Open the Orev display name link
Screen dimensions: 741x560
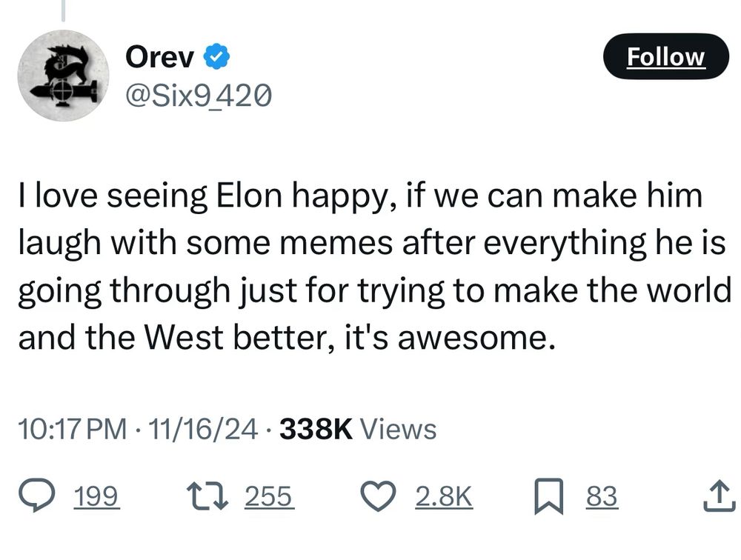[160, 56]
